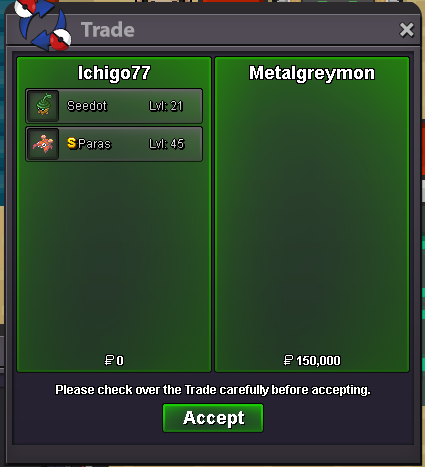Click the Trade pokeball-arrows logo icon

click(x=43, y=25)
